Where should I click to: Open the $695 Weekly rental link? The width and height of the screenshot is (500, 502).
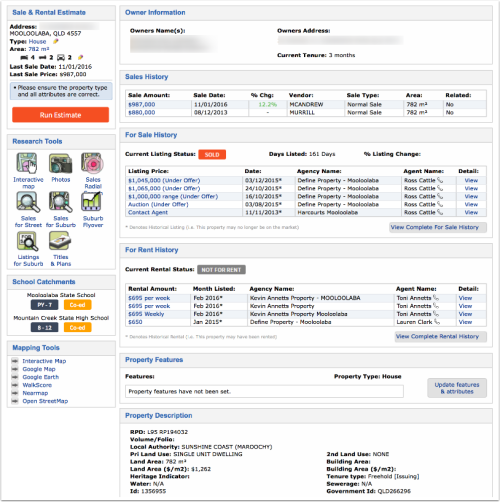point(146,314)
